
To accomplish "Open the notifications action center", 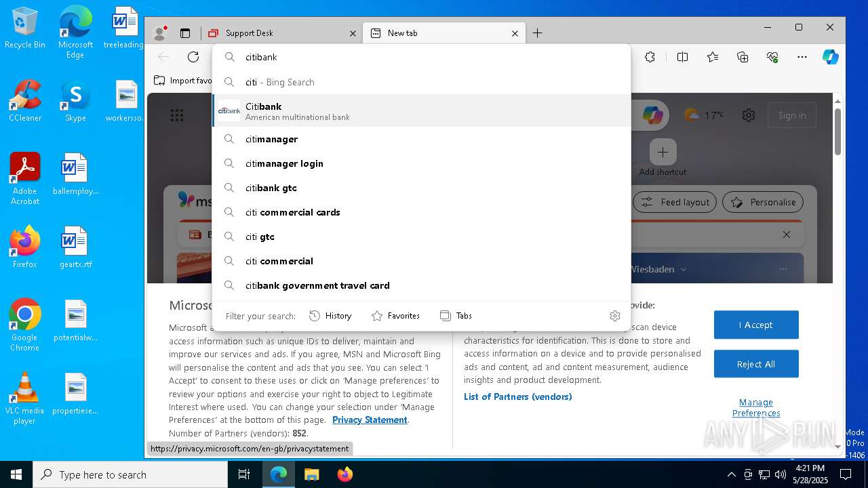I will [846, 474].
